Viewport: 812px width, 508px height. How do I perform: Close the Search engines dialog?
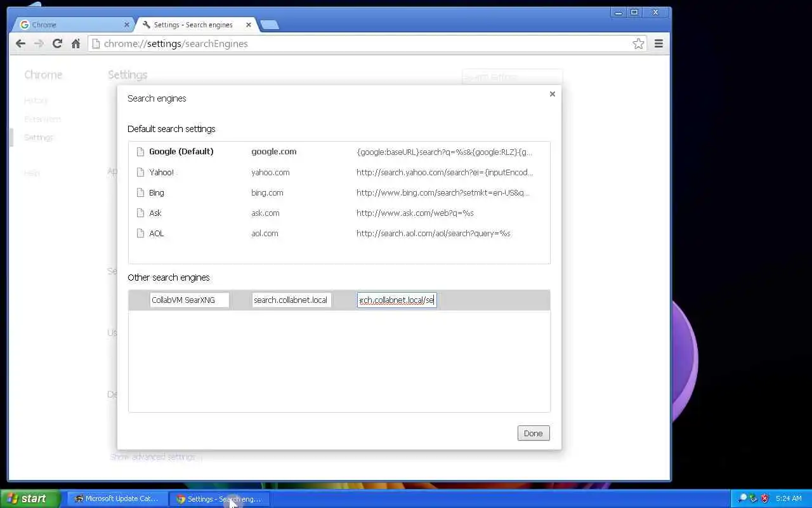552,94
